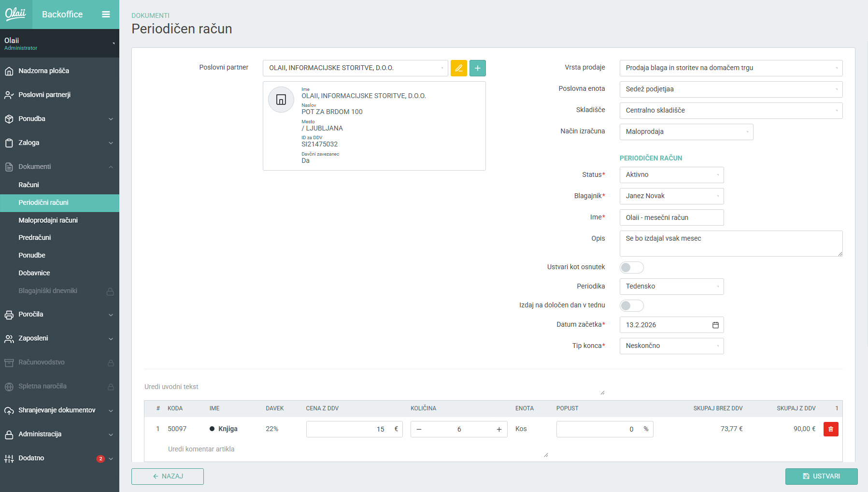Viewport: 868px width, 492px height.
Task: Click the green add partner plus icon
Action: coord(477,68)
